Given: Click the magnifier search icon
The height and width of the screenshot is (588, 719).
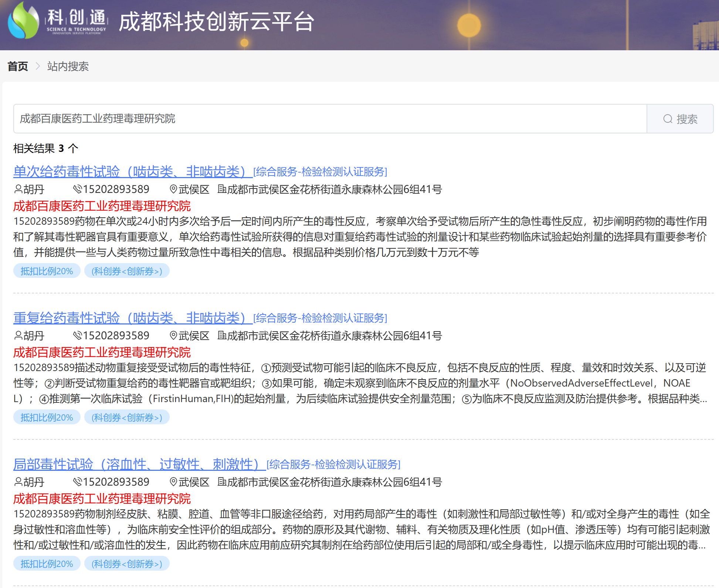Looking at the screenshot, I should [x=668, y=119].
